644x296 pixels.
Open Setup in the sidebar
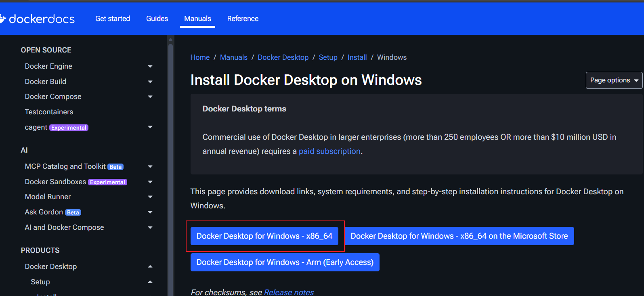[x=40, y=282]
